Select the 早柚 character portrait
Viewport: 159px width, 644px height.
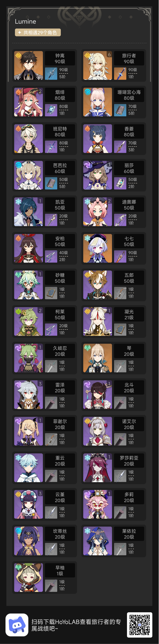(28, 578)
